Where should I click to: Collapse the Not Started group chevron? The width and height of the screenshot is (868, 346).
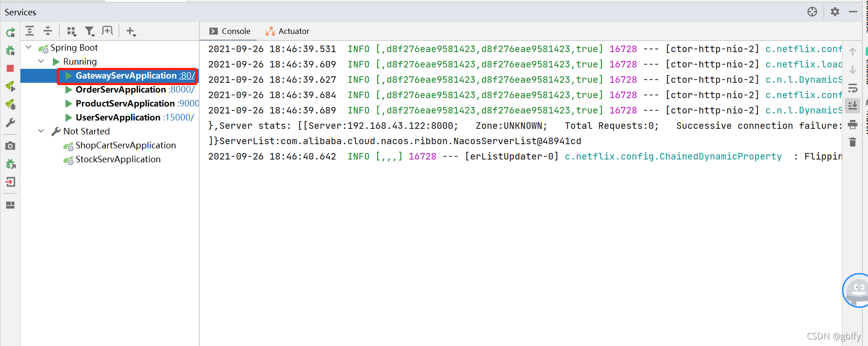pos(41,131)
